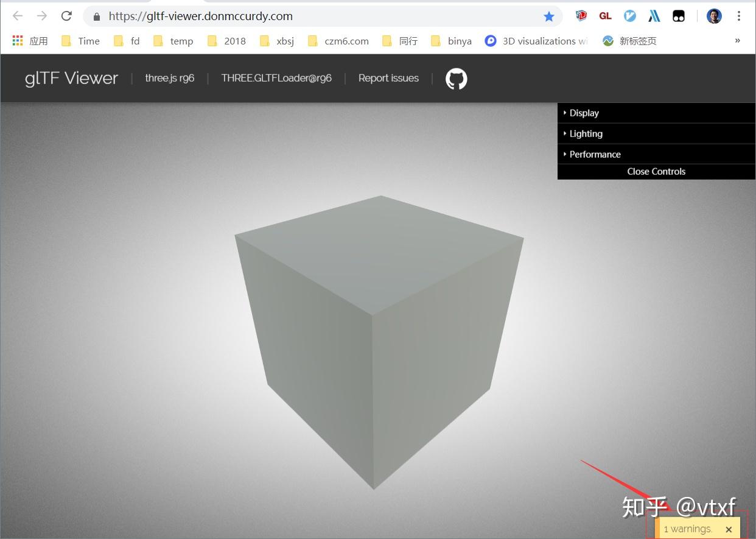The width and height of the screenshot is (756, 539).
Task: Click the red GL extension icon
Action: pos(605,15)
